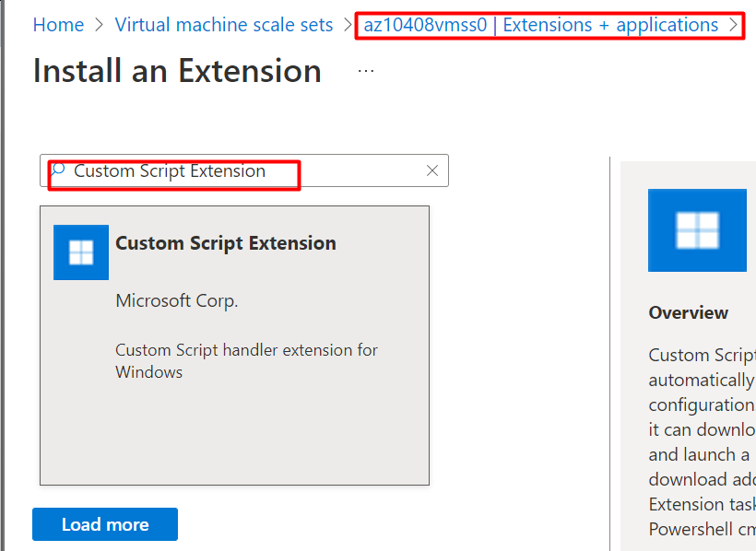This screenshot has width=756, height=551.
Task: Clear the search box with X
Action: click(432, 170)
